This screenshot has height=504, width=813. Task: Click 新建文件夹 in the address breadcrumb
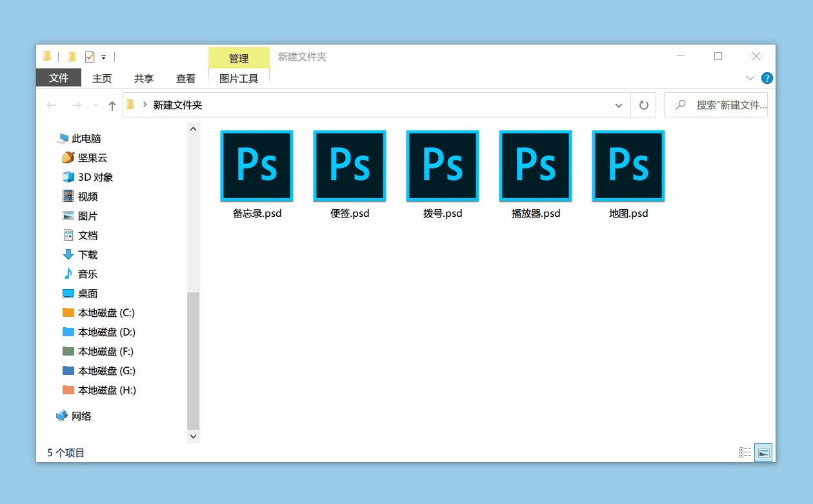coord(177,105)
